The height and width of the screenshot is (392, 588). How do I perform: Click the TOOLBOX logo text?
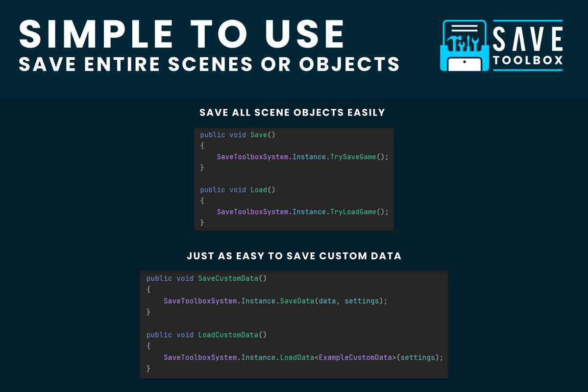(x=528, y=60)
